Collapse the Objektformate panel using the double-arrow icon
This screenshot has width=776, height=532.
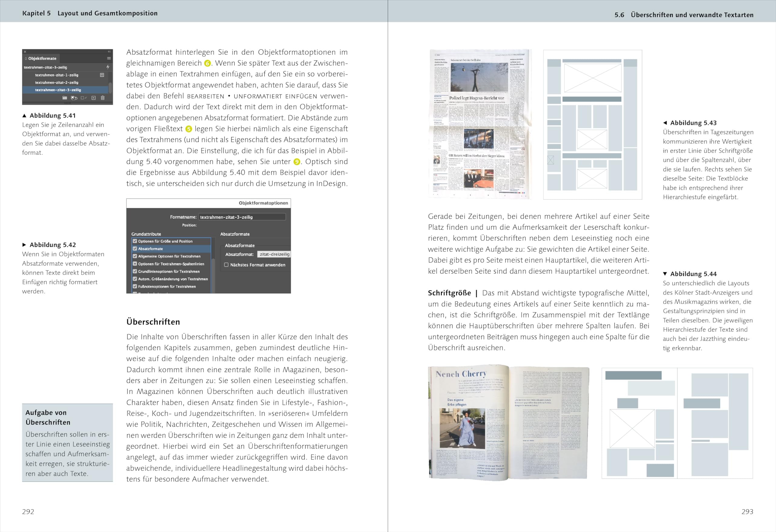[109, 52]
